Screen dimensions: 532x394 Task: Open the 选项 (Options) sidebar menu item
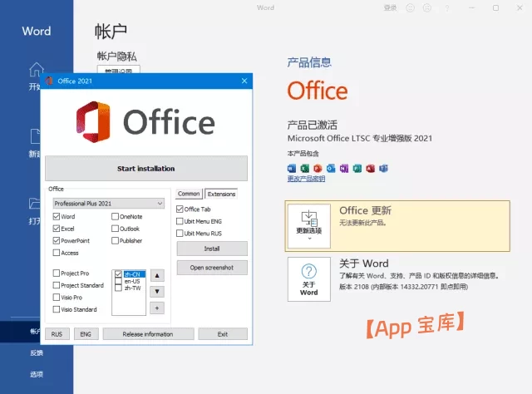pos(35,374)
